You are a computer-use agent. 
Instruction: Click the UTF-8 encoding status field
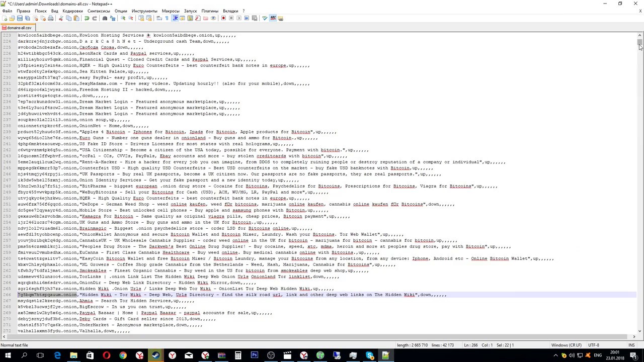[593, 345]
